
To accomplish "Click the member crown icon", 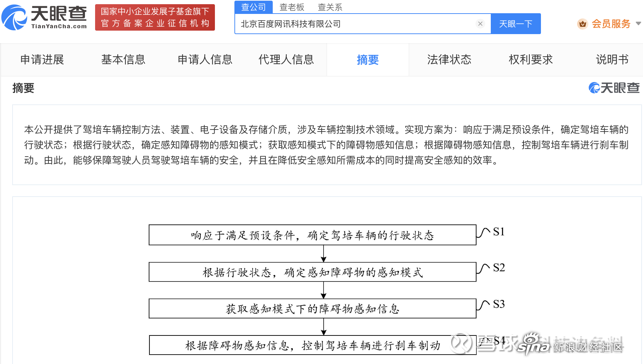I will coord(582,24).
